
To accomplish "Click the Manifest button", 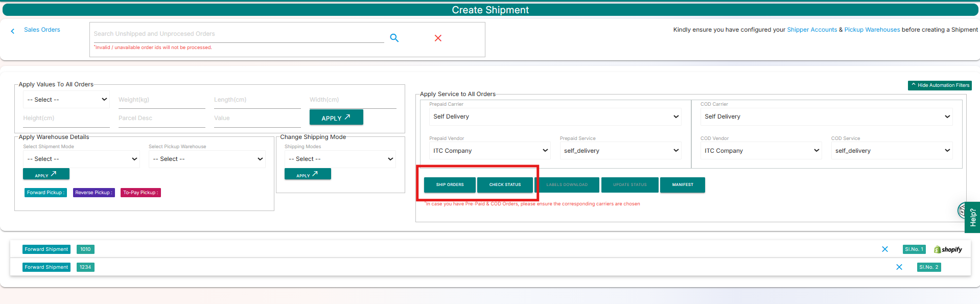I will tap(682, 185).
